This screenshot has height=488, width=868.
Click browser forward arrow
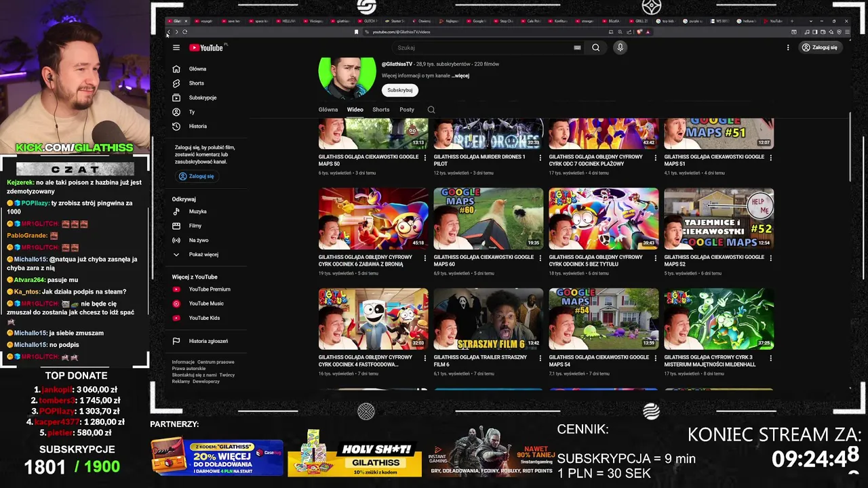176,32
